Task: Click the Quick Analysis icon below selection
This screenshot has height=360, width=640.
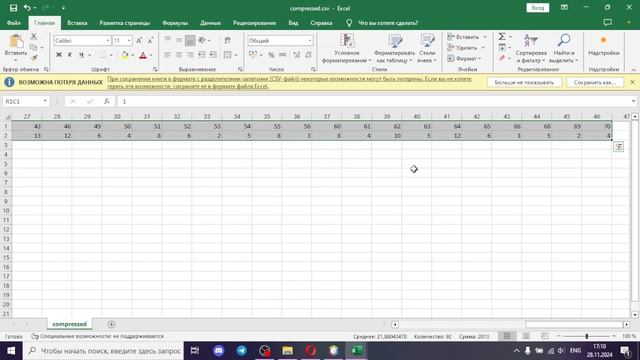Action: point(618,147)
